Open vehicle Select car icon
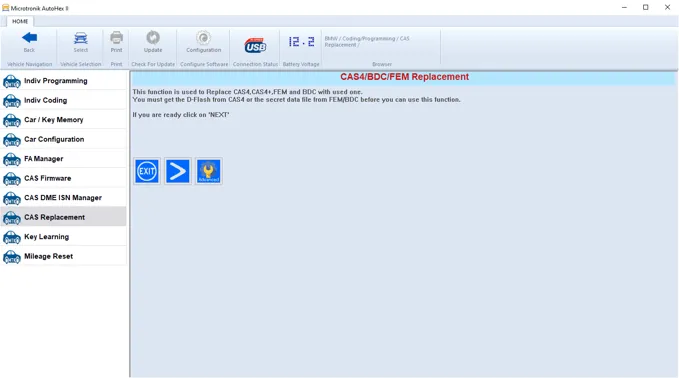This screenshot has height=378, width=679. (x=81, y=38)
